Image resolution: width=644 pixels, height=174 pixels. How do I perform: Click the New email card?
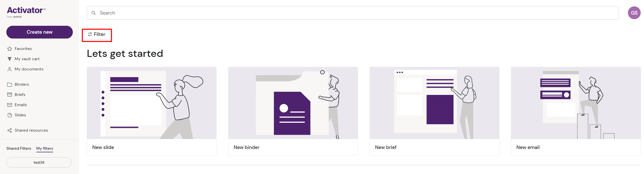coord(576,111)
